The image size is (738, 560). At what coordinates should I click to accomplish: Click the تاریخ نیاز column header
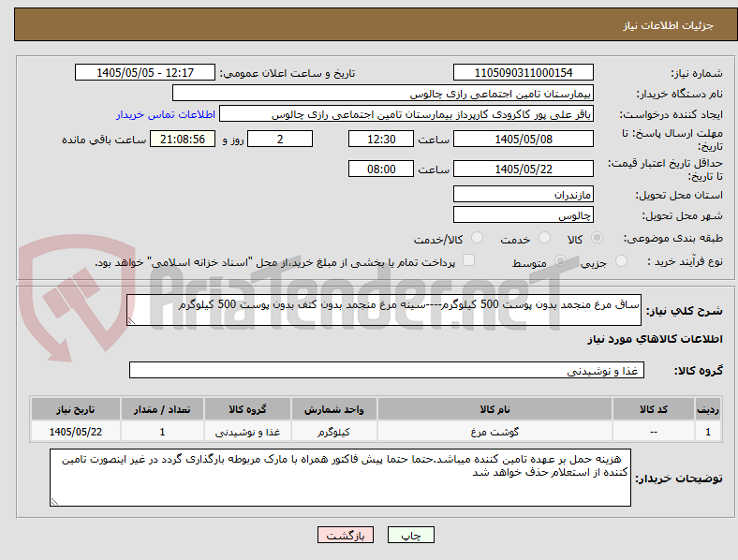(x=75, y=409)
